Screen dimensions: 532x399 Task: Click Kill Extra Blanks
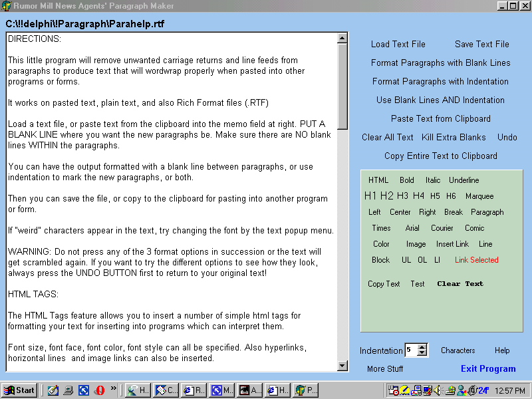tap(454, 138)
